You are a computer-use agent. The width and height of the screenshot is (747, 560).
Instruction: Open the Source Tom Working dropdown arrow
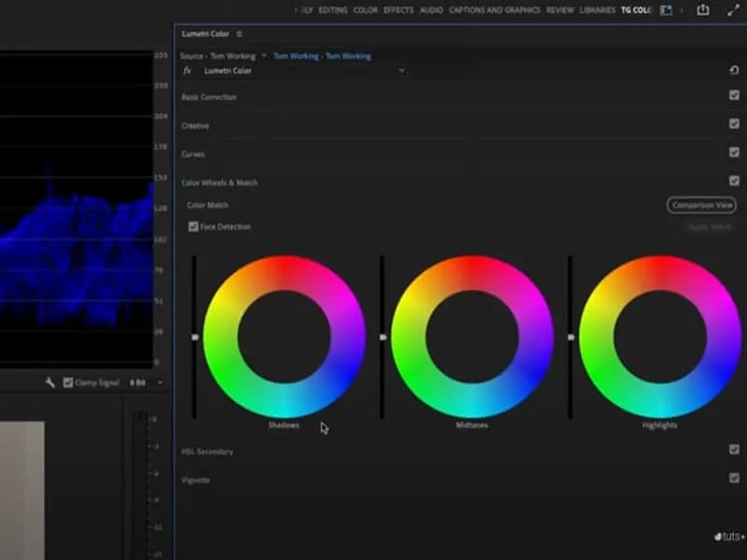coord(264,56)
